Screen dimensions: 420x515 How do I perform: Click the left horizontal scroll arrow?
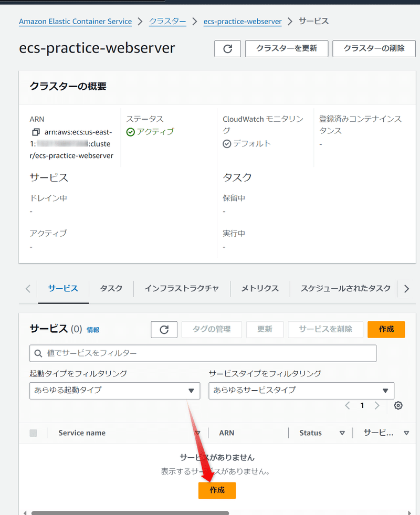click(x=25, y=512)
